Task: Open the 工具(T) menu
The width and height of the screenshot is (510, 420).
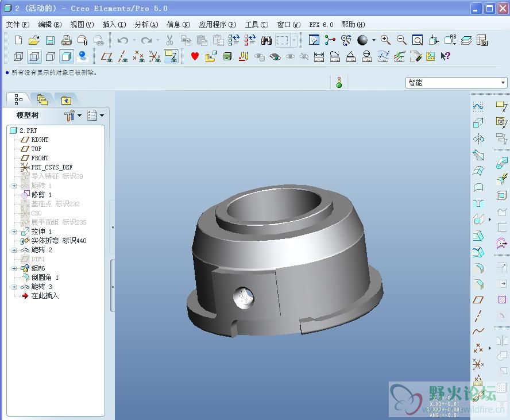Action: point(257,25)
